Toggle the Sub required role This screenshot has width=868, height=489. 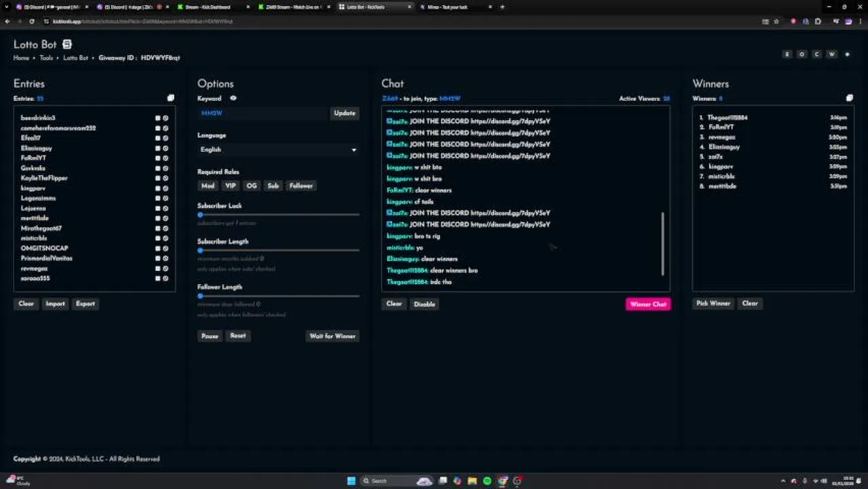tap(273, 185)
